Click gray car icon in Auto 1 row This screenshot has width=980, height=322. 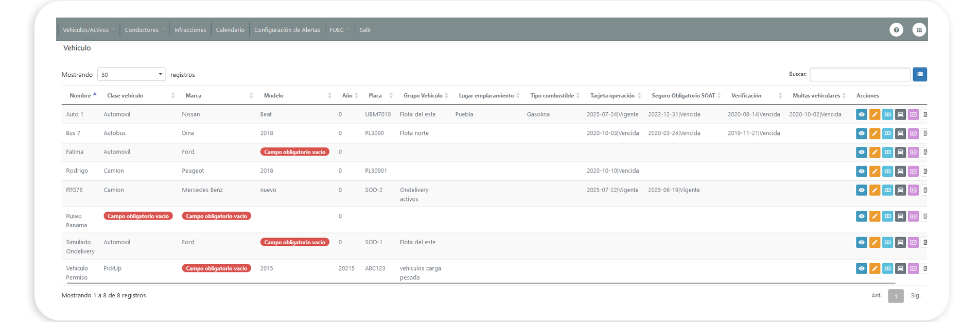900,114
